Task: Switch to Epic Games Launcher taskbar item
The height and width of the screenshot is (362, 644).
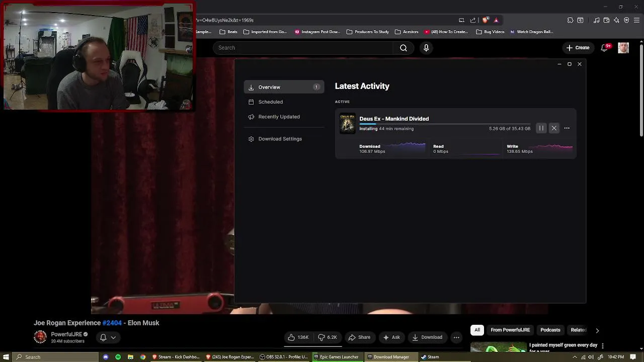Action: click(x=336, y=357)
